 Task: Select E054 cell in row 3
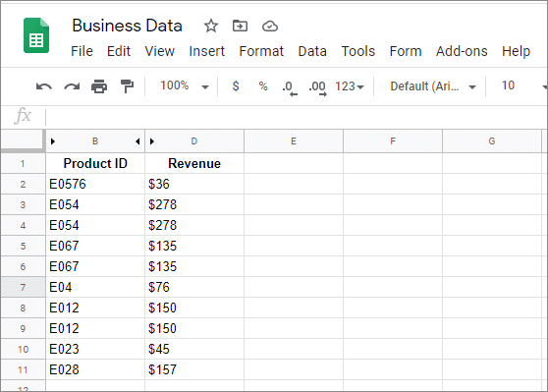pos(95,204)
